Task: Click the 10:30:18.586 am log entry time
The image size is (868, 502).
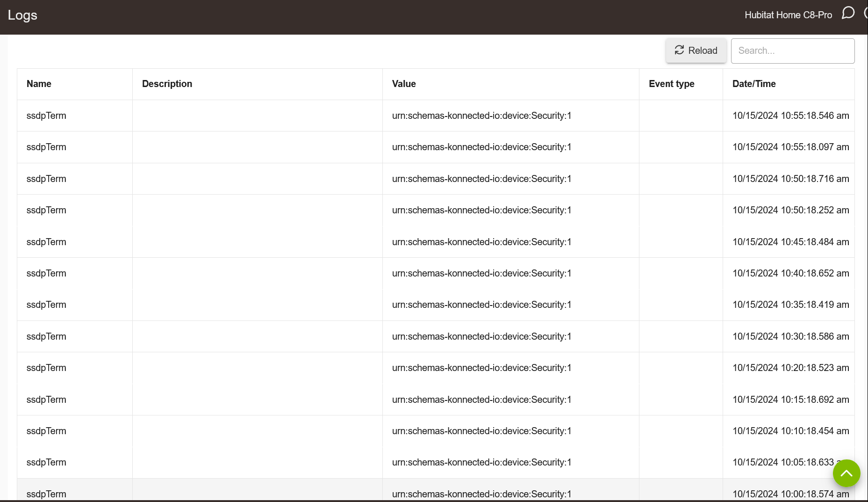Action: (790, 336)
